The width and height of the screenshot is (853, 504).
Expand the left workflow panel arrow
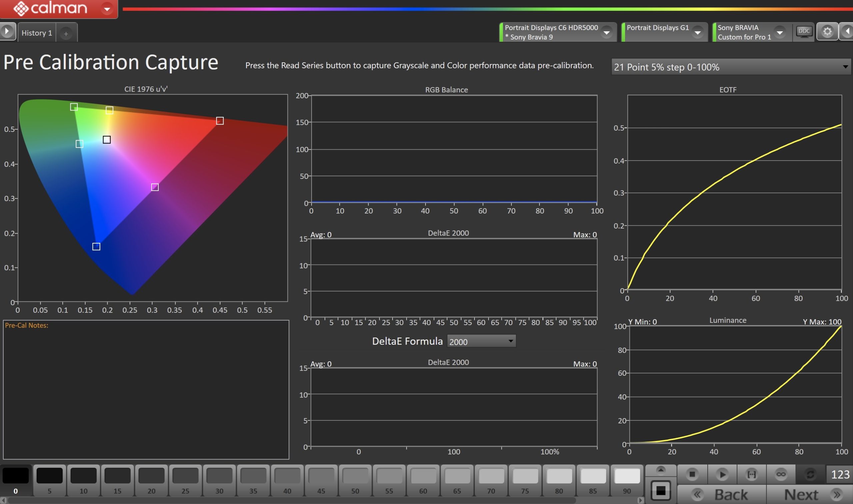(7, 32)
